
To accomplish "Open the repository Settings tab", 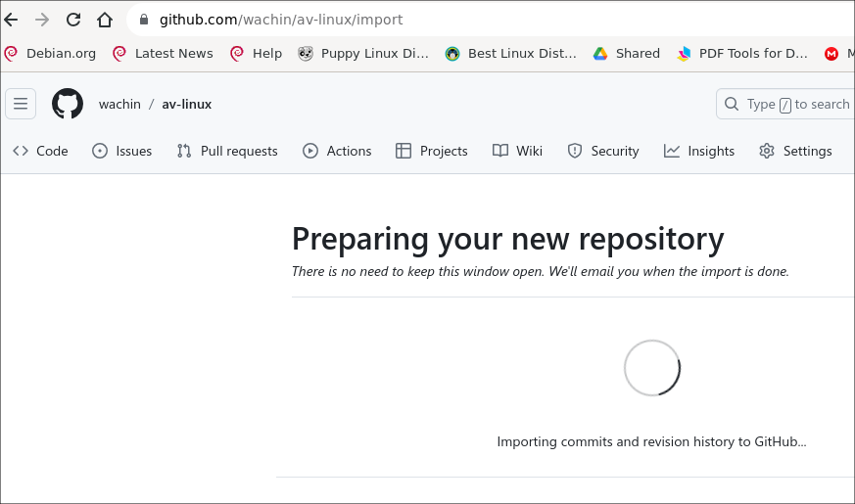I will pos(795,151).
